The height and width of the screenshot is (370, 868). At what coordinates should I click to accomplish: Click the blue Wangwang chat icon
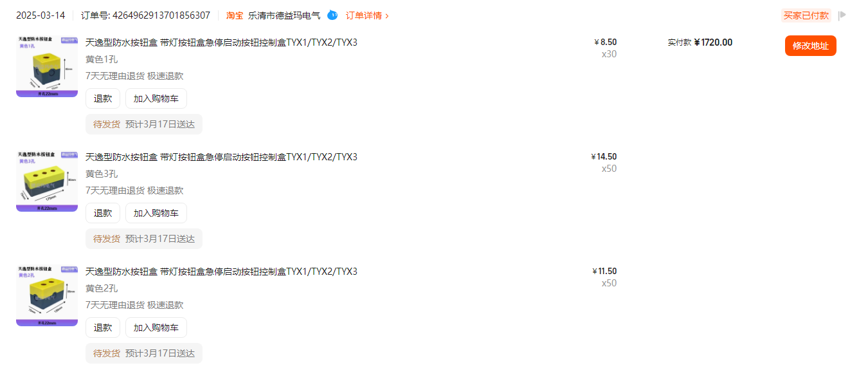tap(332, 15)
